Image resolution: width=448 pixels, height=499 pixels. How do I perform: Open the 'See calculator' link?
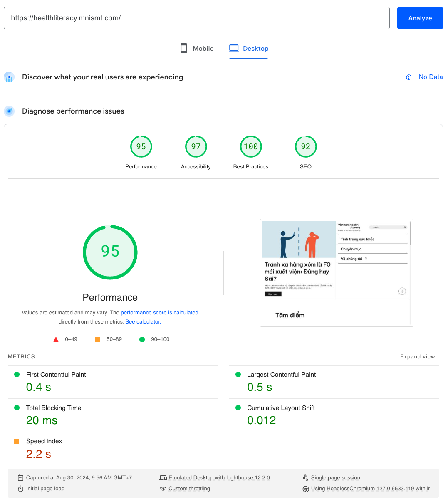coord(143,322)
